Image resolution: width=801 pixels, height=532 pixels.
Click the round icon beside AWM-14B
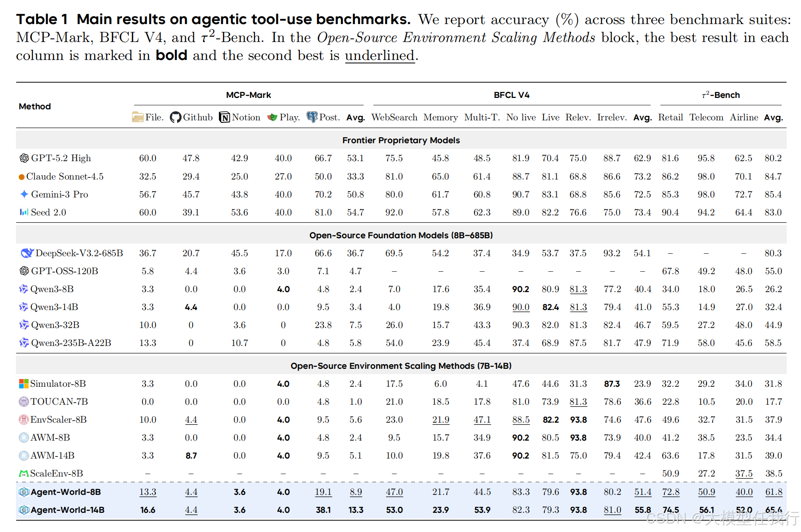pyautogui.click(x=24, y=456)
